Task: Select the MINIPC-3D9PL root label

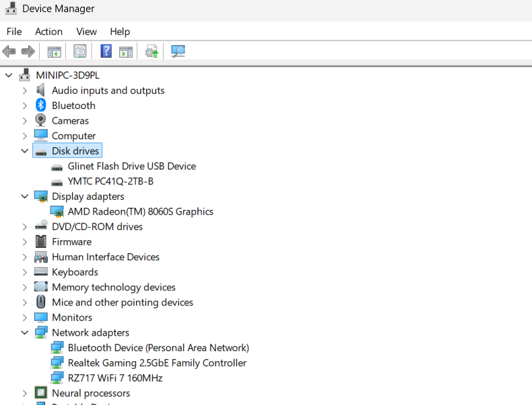Action: [67, 75]
